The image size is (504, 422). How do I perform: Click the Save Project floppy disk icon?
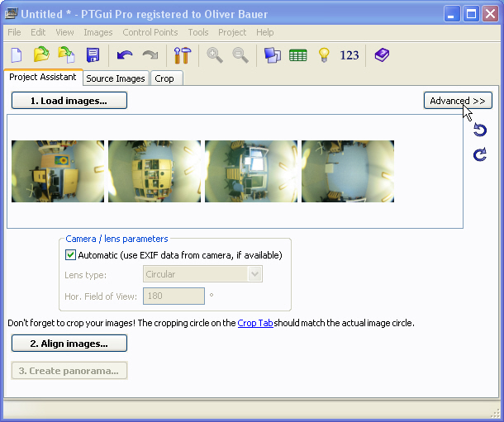click(93, 55)
